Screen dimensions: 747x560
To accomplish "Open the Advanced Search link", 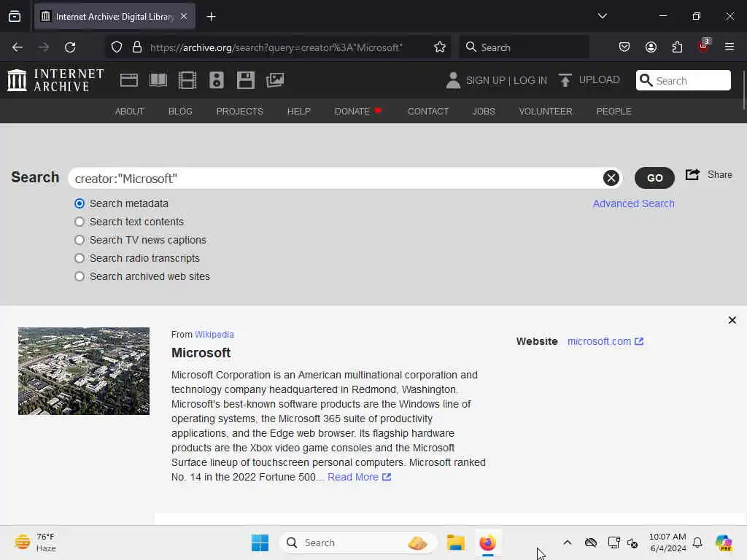I will pos(633,204).
